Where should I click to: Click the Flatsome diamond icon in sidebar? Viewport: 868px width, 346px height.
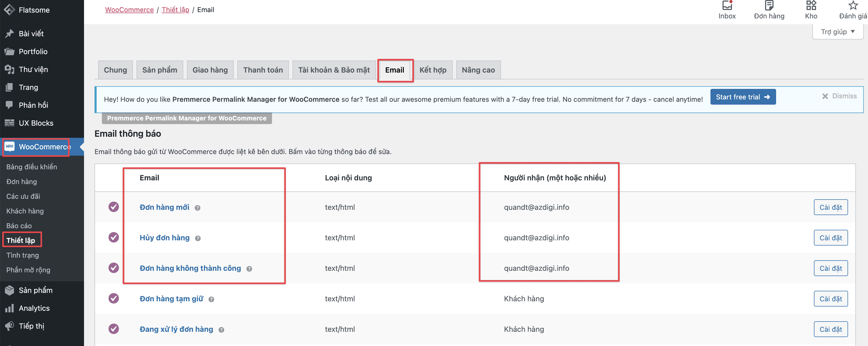[9, 10]
